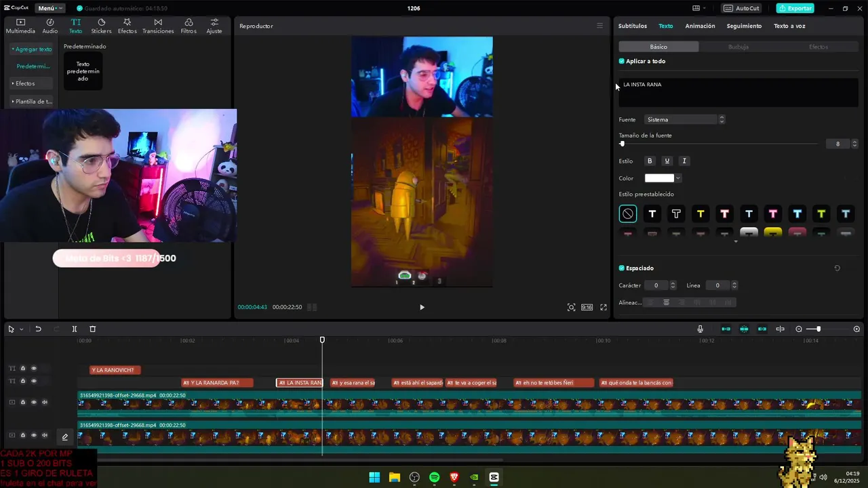
Task: Click the timeline zoom out minus icon
Action: click(x=799, y=329)
